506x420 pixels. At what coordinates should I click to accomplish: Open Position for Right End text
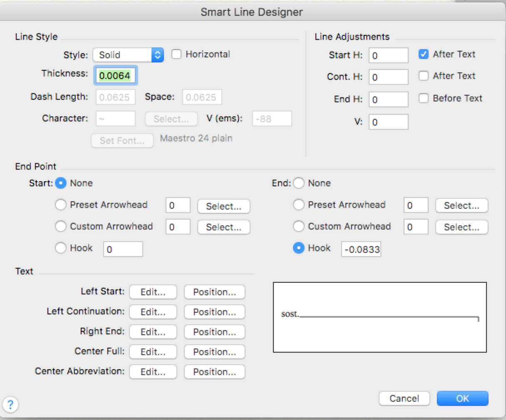pos(214,332)
